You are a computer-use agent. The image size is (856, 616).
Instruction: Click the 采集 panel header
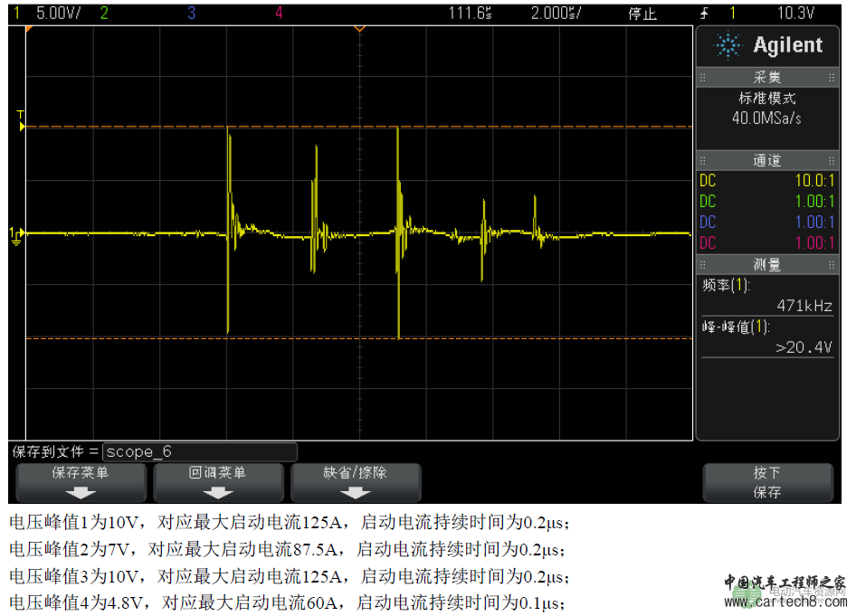[766, 78]
